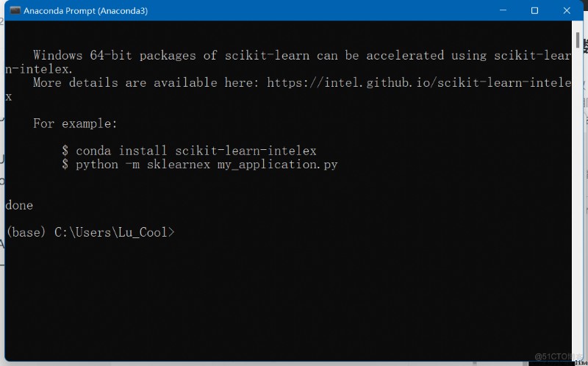The height and width of the screenshot is (366, 588).
Task: Click the Anaconda Prompt window icon in title bar
Action: [15, 10]
